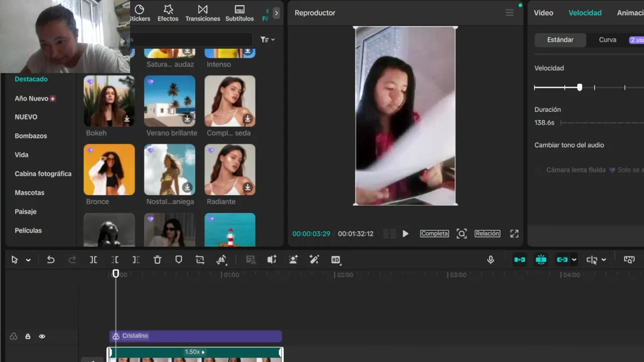Expand the selection tool dropdown arrow
Image resolution: width=644 pixels, height=362 pixels.
[x=28, y=260]
